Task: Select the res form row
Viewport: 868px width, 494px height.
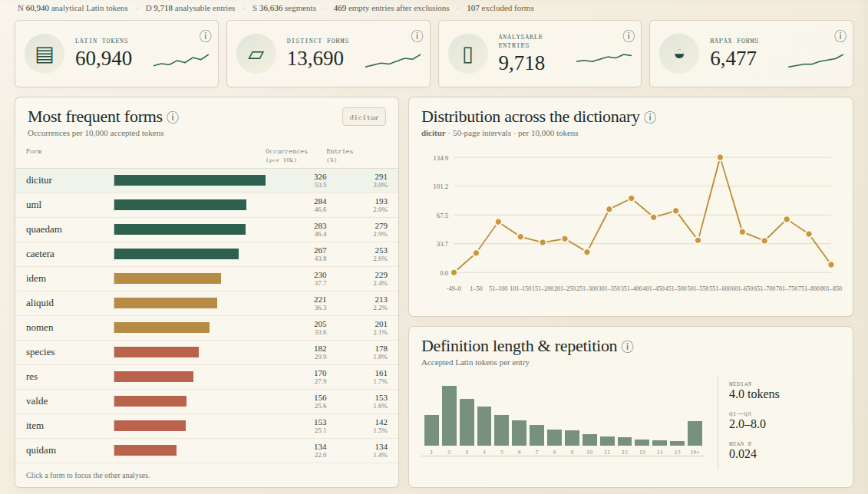Action: click(x=206, y=377)
